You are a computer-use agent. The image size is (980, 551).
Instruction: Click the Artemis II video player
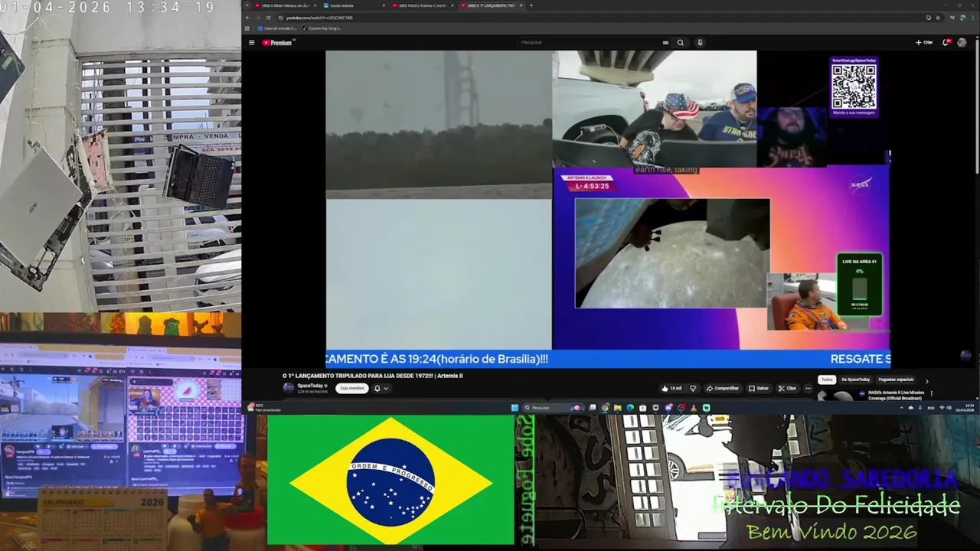(608, 209)
